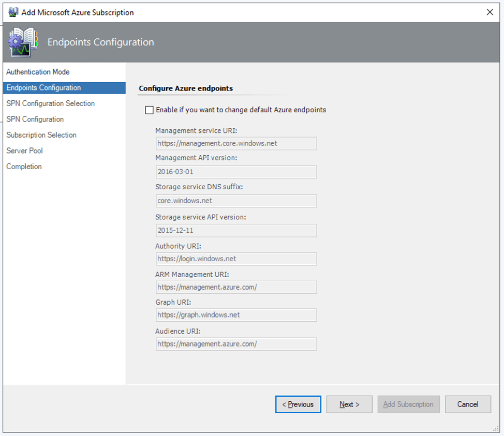Open the Subscription Selection step
Viewport: 504px width, 436px height.
41,135
